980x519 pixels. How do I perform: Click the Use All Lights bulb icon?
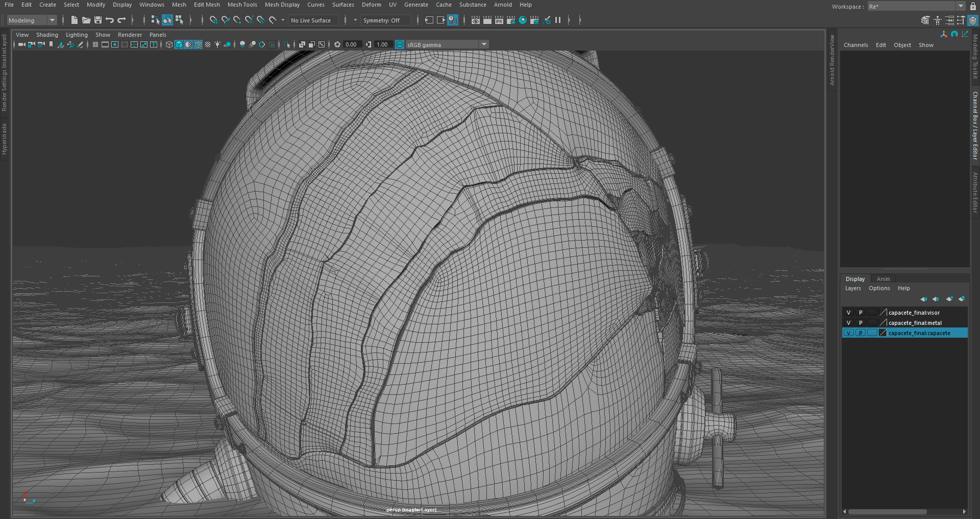click(x=217, y=44)
